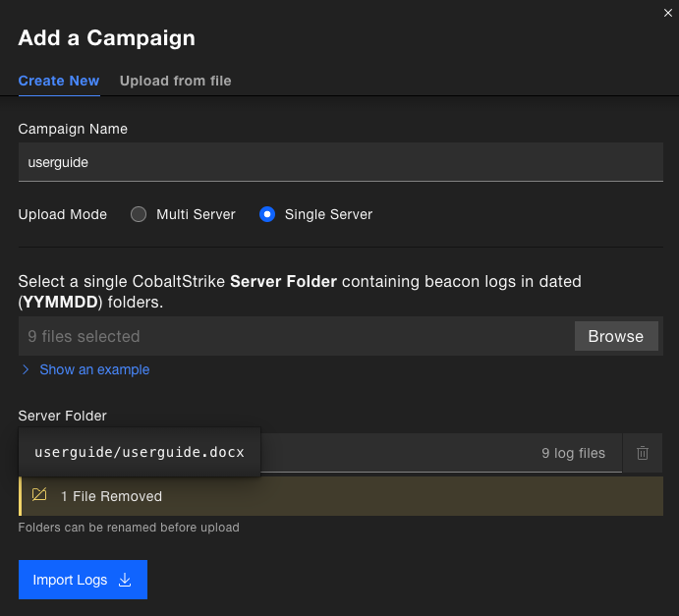Click the warning icon in File Removed banner
The width and height of the screenshot is (679, 616).
(39, 495)
